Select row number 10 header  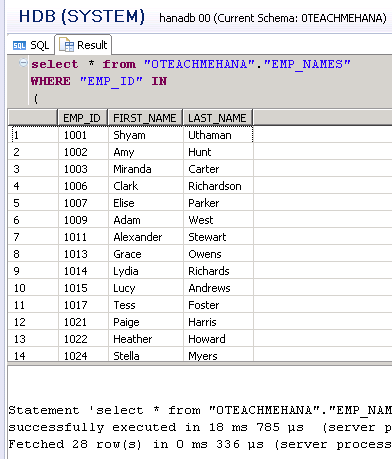(x=33, y=288)
